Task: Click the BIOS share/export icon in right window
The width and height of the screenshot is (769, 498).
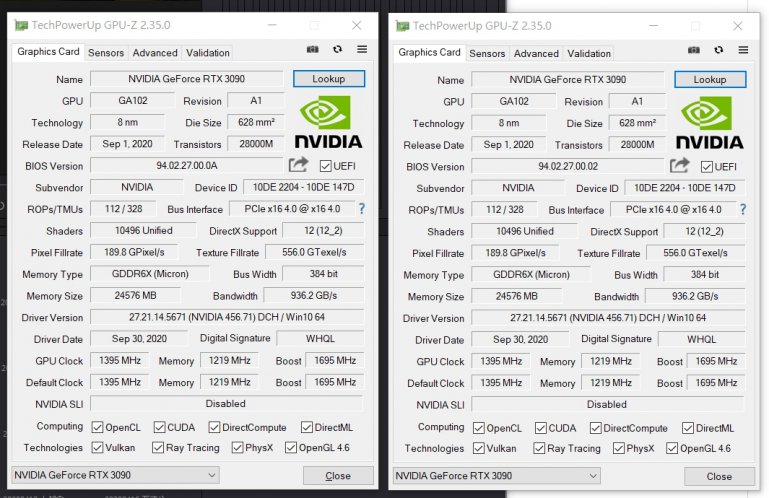Action: (679, 165)
